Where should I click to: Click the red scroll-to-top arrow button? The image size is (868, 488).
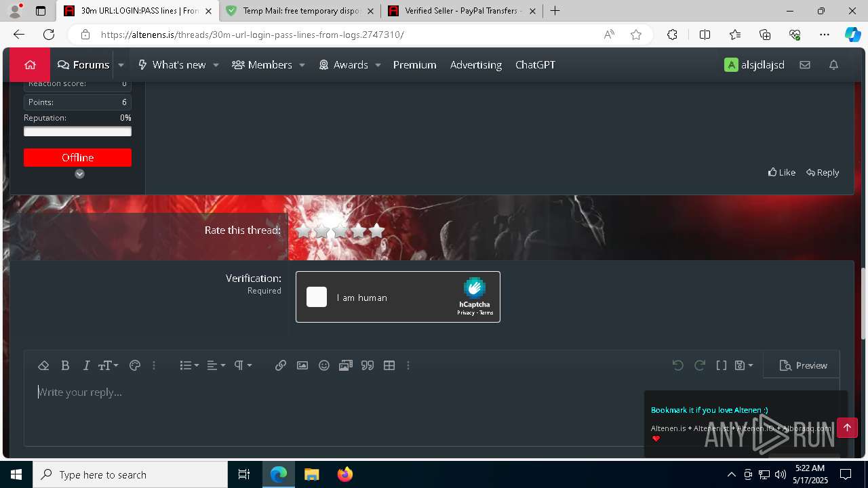point(847,428)
